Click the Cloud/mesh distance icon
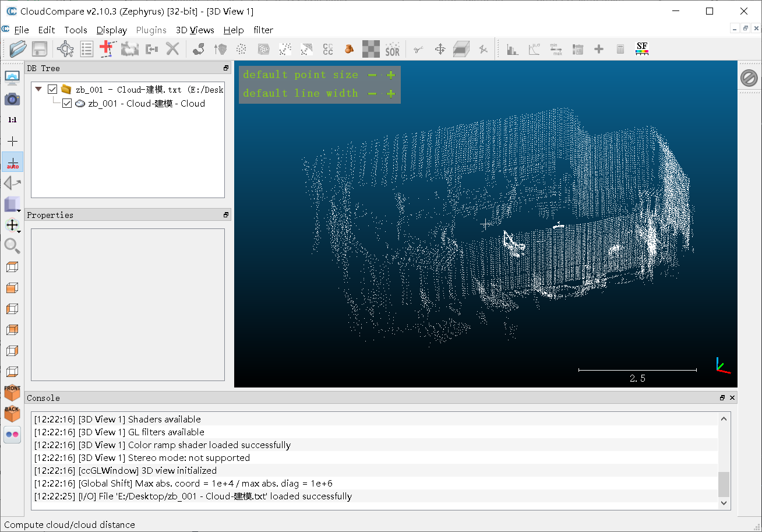The height and width of the screenshot is (532, 762). coord(306,49)
